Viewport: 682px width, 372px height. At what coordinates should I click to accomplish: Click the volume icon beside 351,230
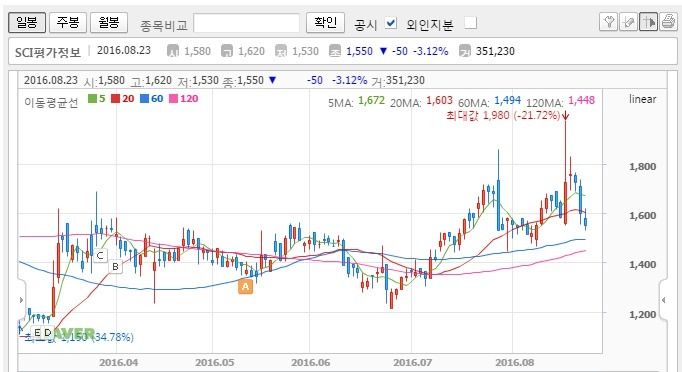(x=465, y=51)
